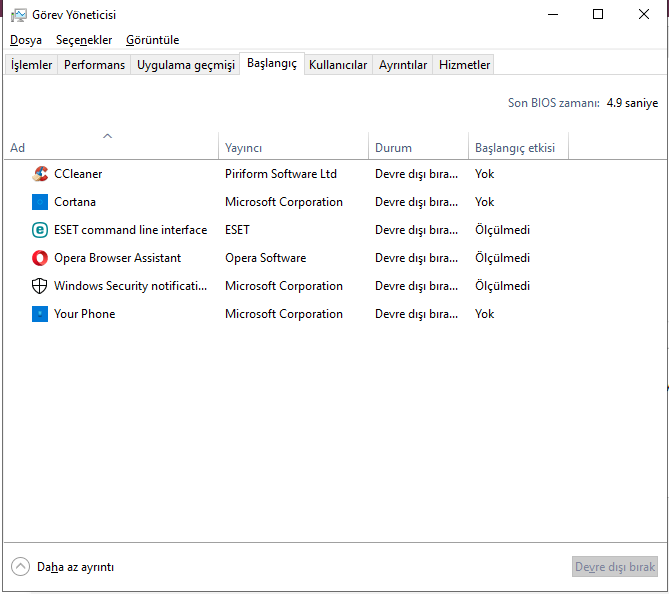Click the Son BIOS zamanı label
Viewport: 669px width, 594px height.
click(553, 103)
